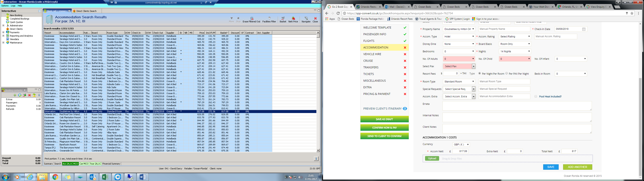Screen dimensions: 644x181
Task: Open the Financial Summary tab
Action: pos(111,164)
